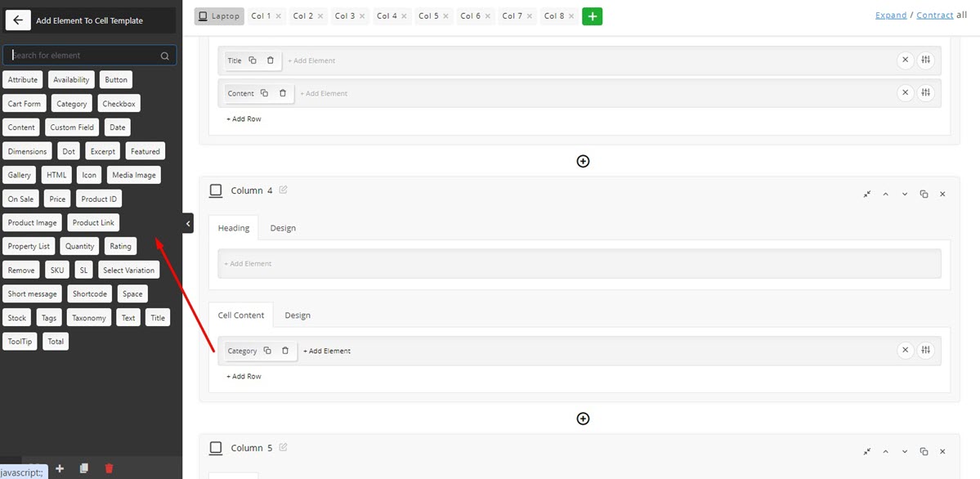
Task: Select the Laptop device tab
Action: (x=219, y=16)
